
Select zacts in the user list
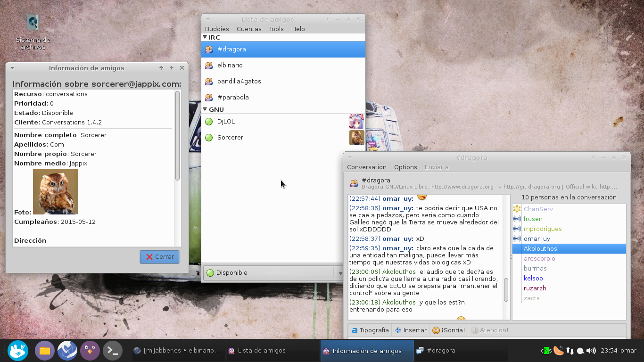pos(569,298)
